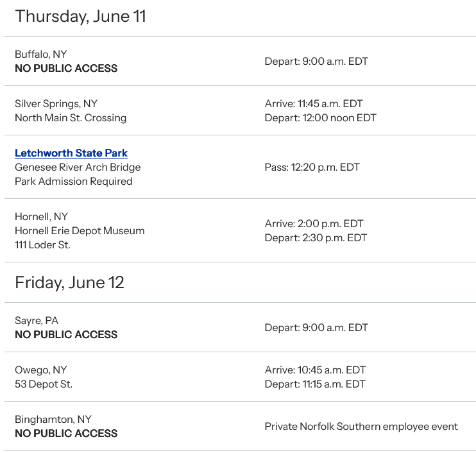Select the Buffalo, NY location text
Screen dimensions: 476x453
click(x=40, y=55)
